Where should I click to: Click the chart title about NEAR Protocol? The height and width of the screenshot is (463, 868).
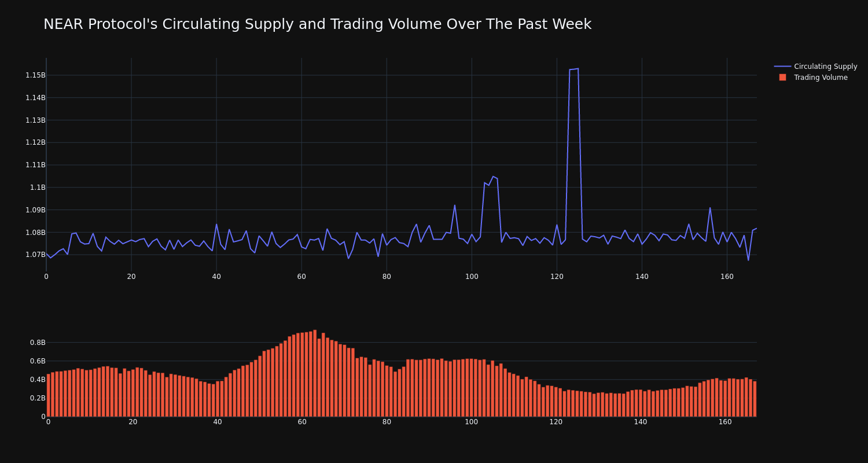pos(317,24)
